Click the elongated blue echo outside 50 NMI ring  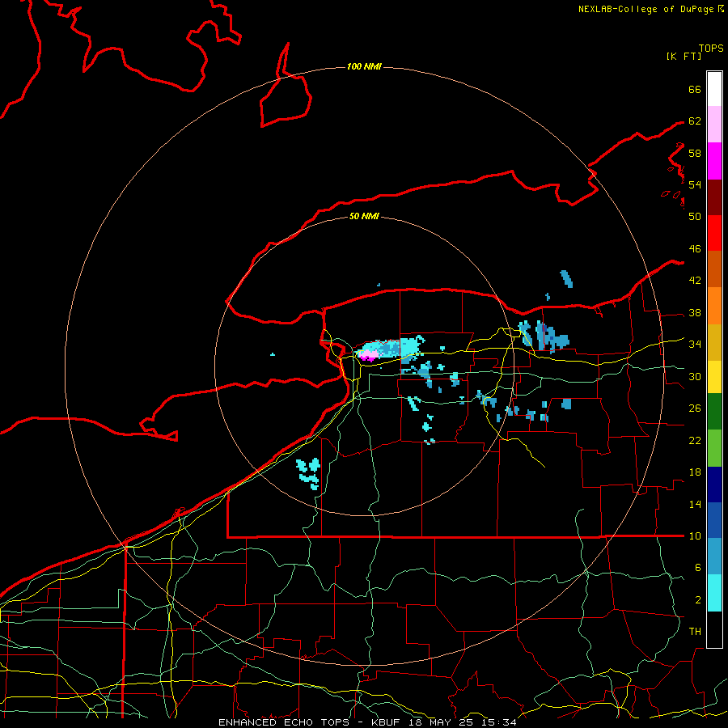(566, 279)
